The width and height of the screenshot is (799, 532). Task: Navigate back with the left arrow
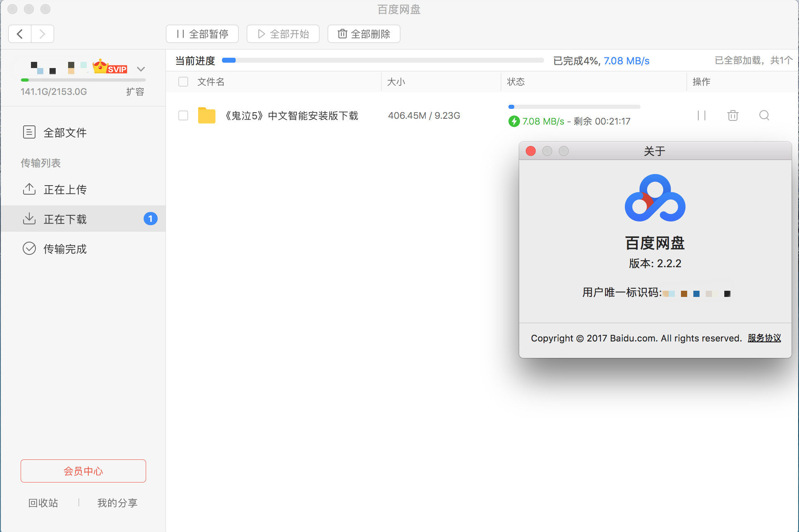[x=20, y=34]
